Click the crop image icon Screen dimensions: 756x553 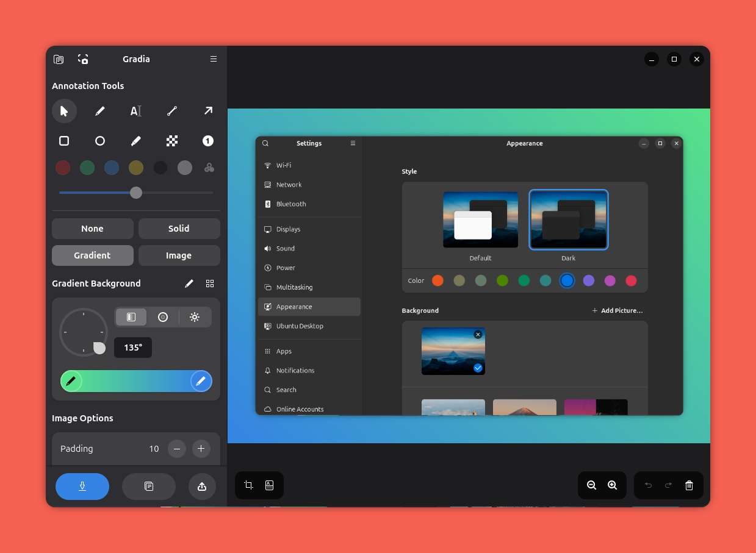[x=248, y=485]
